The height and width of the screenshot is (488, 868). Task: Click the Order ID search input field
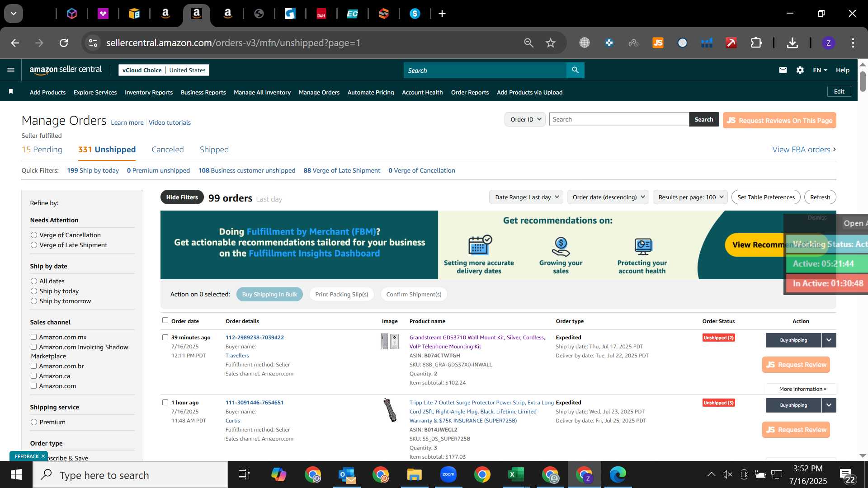click(x=619, y=119)
